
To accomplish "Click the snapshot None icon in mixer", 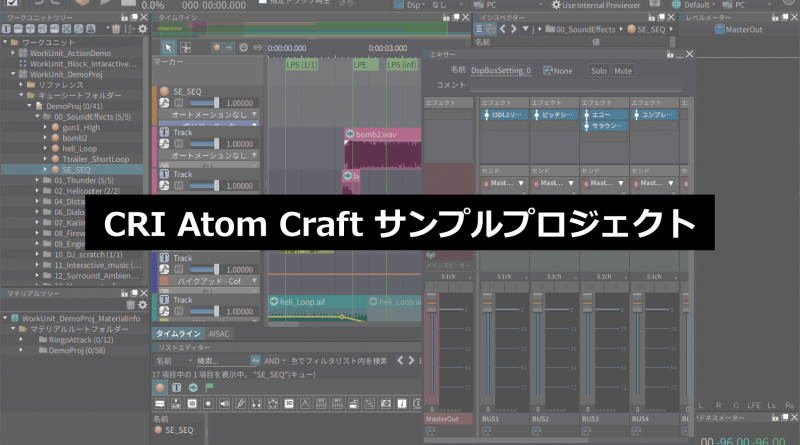I will click(548, 70).
